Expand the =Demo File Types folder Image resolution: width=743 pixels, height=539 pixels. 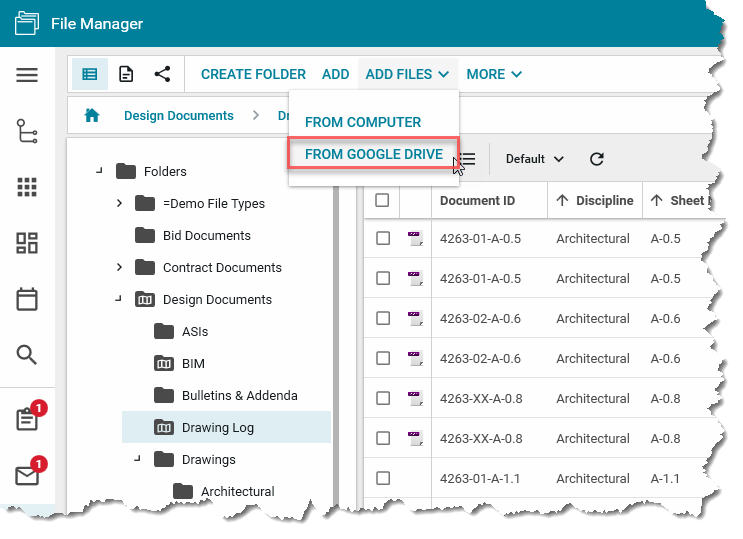(x=119, y=204)
